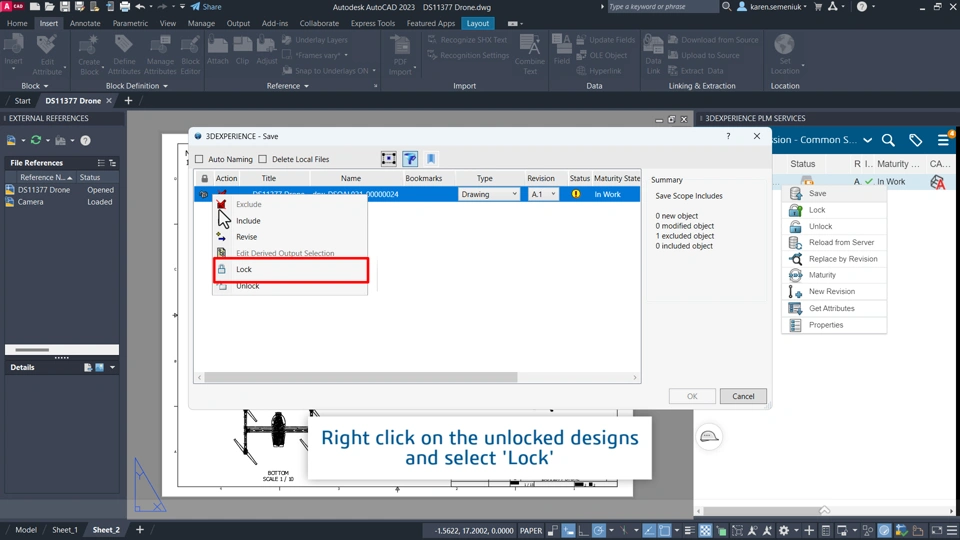Toggle Ortho mode in status bar
The height and width of the screenshot is (540, 960).
pos(583,531)
